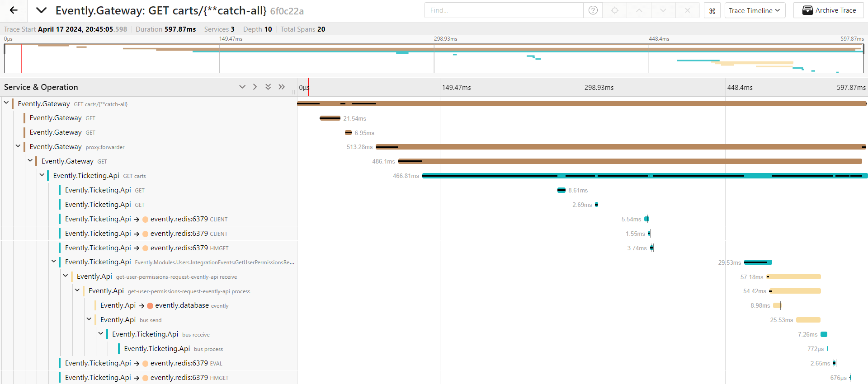Viewport: 868px width, 384px height.
Task: Collapse the proxy.forwarder span
Action: 18,146
